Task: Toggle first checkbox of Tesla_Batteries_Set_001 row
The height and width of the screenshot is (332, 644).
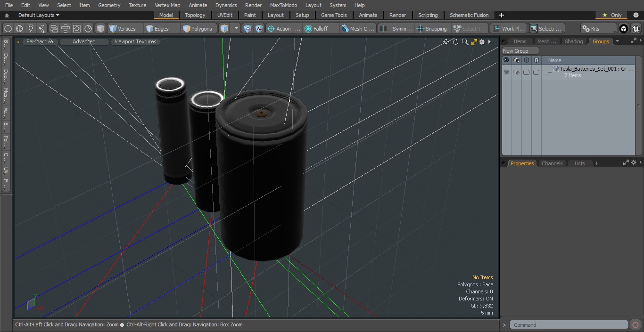Action: point(526,72)
